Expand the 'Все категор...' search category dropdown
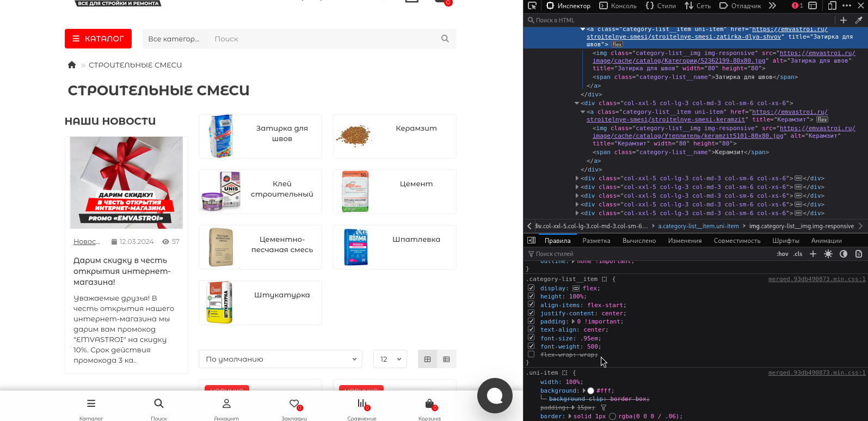 [x=174, y=39]
